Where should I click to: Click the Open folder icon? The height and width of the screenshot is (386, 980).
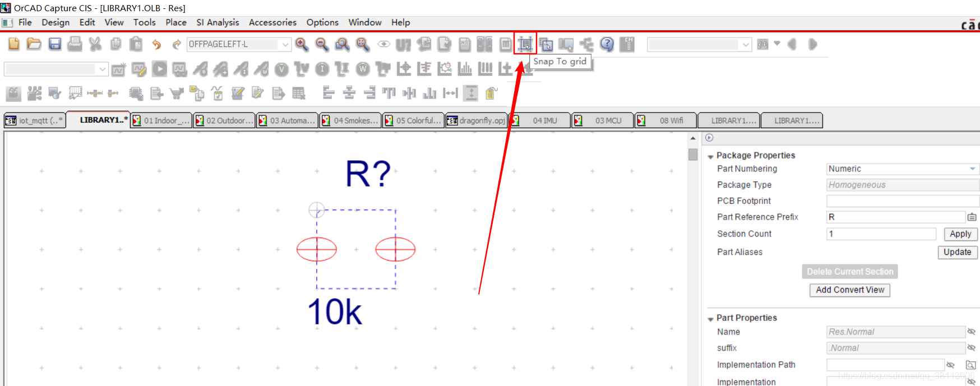pyautogui.click(x=34, y=44)
